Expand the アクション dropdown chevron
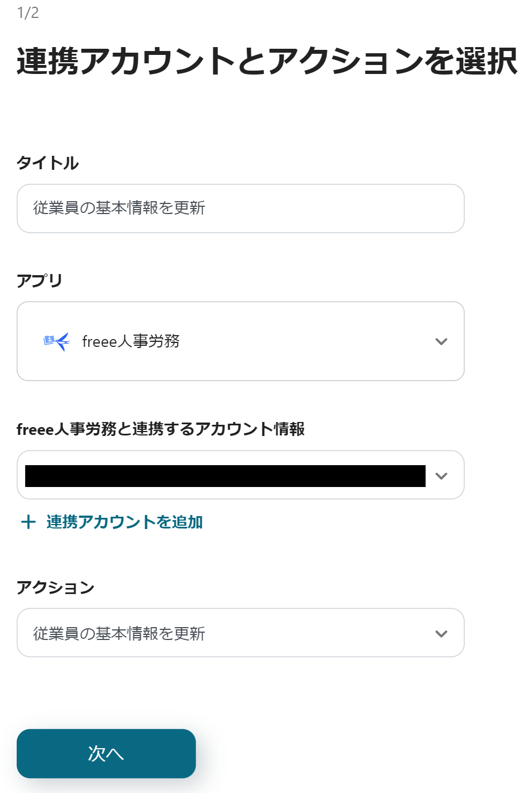This screenshot has height=793, width=532. click(x=441, y=634)
